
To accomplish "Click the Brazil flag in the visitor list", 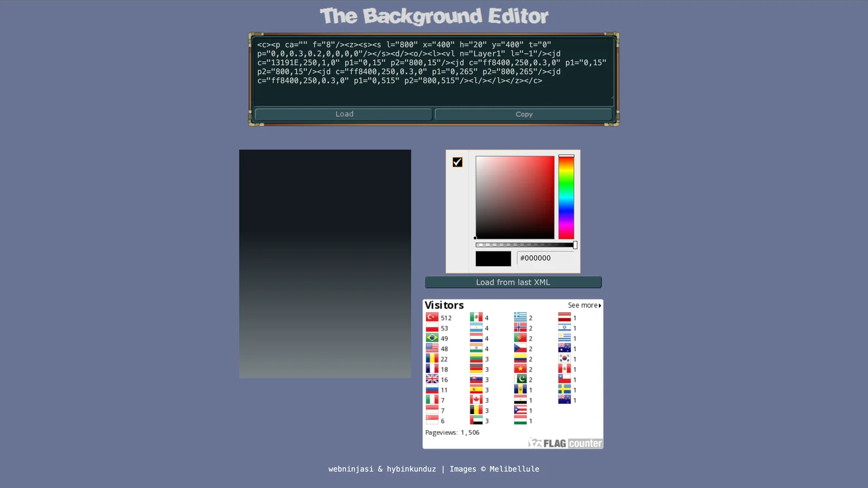I will point(432,338).
